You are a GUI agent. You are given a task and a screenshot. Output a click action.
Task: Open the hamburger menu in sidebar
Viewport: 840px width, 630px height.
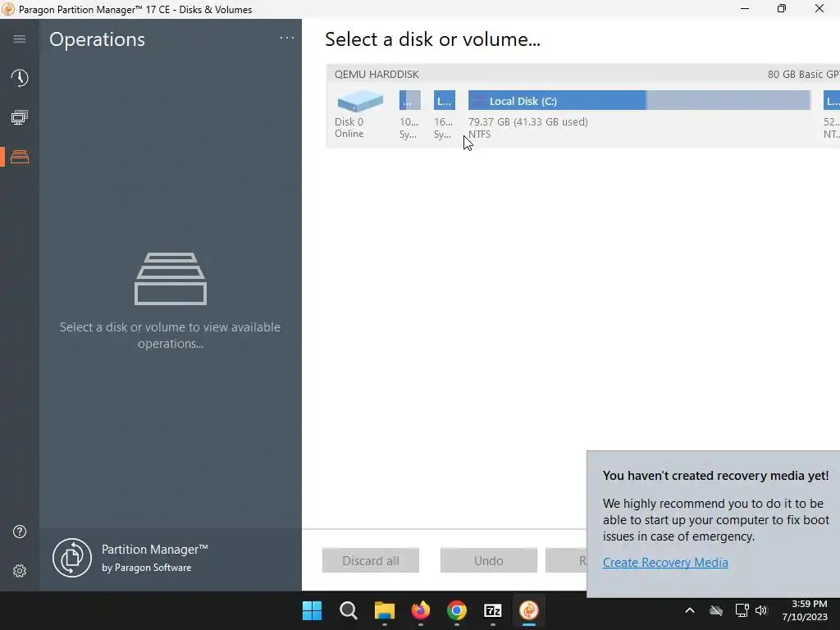(x=20, y=39)
